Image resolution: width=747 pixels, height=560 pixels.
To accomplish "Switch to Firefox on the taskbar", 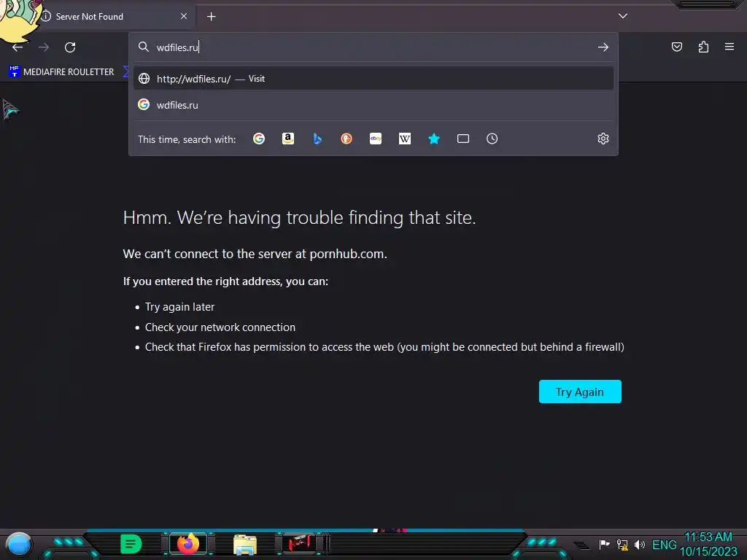I will pos(188,543).
